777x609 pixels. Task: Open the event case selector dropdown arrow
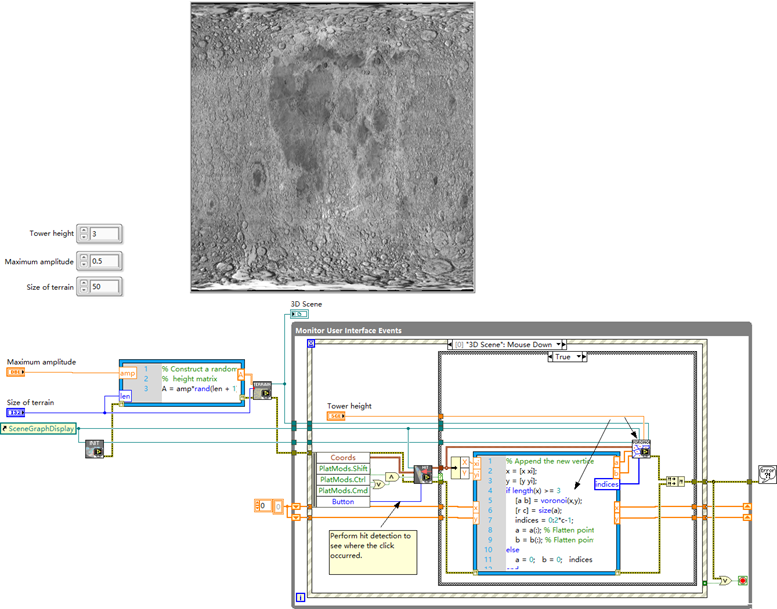pyautogui.click(x=558, y=344)
